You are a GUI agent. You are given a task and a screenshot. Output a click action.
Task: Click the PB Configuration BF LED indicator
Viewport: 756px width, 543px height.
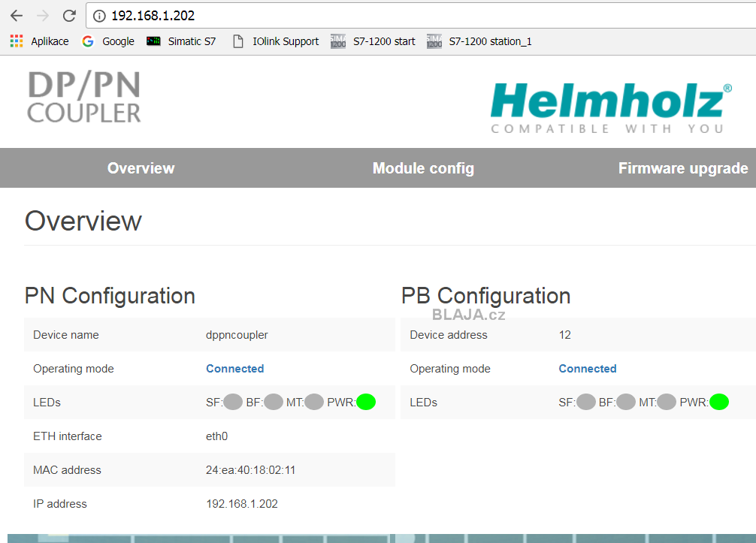tap(626, 402)
